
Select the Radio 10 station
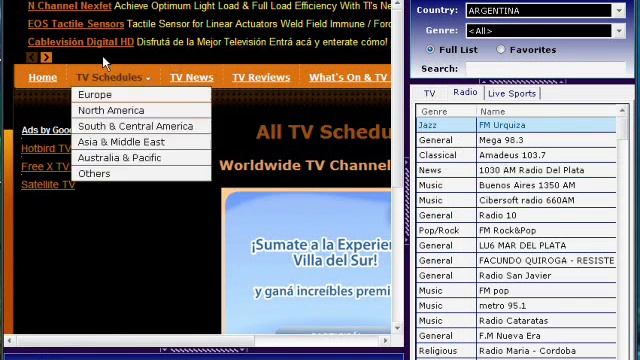(x=516, y=216)
